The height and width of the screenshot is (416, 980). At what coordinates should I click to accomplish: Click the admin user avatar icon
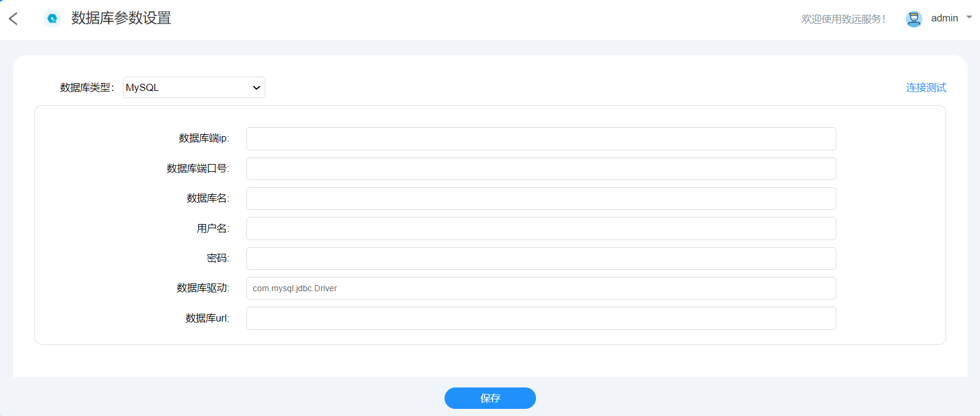click(x=914, y=19)
